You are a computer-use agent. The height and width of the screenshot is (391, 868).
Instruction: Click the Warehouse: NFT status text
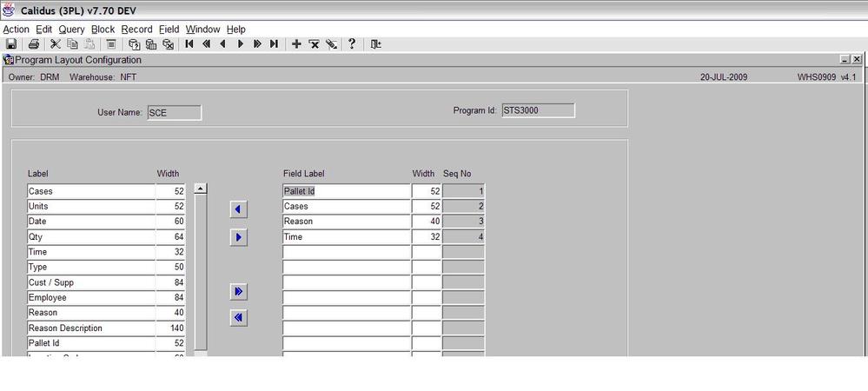103,77
